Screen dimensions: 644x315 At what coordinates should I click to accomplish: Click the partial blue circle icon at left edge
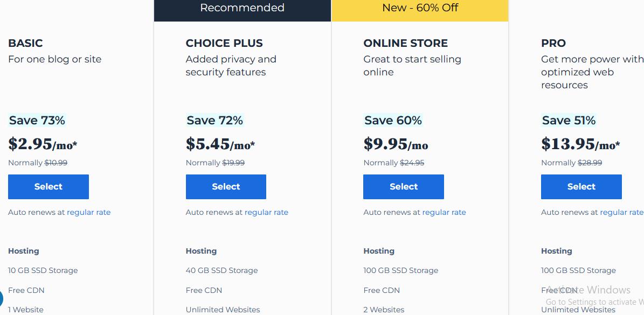click(x=1, y=298)
